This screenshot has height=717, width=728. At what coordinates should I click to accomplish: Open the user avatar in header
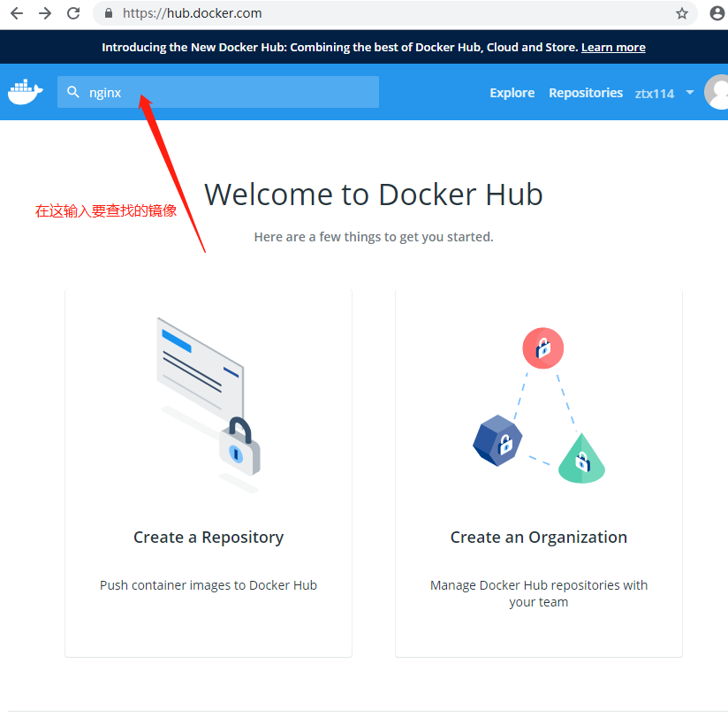click(717, 92)
